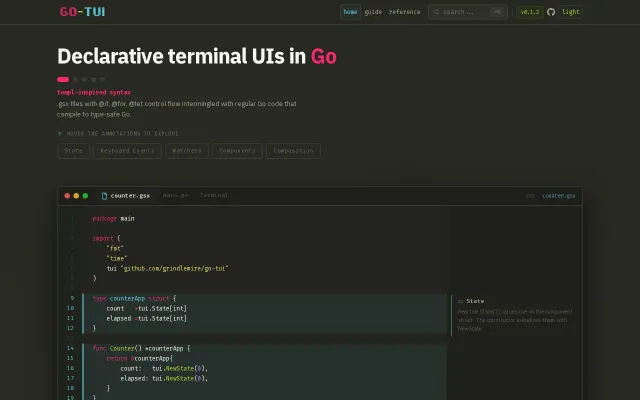
Task: Click the 'Declarative terminal UIs in Go' headline
Action: [197, 56]
